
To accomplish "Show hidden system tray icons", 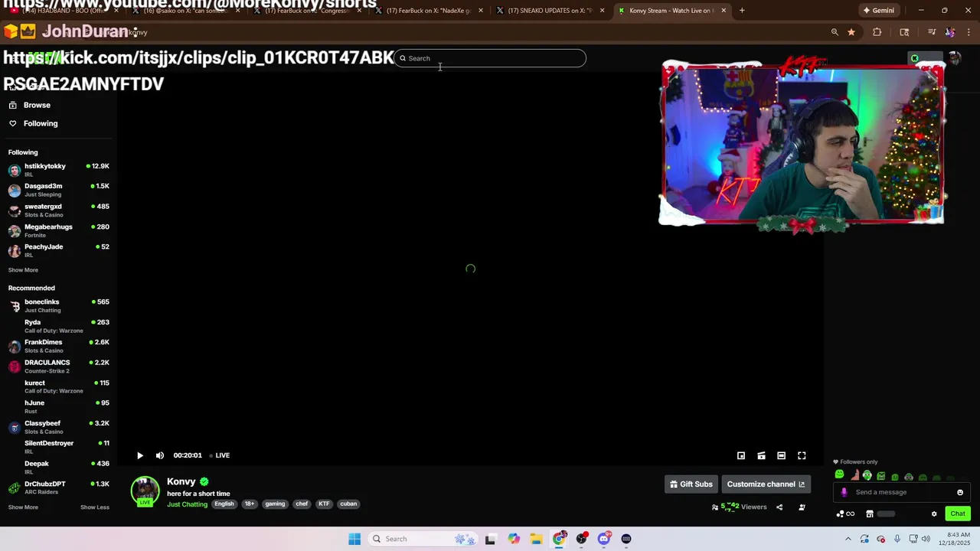I will (848, 539).
